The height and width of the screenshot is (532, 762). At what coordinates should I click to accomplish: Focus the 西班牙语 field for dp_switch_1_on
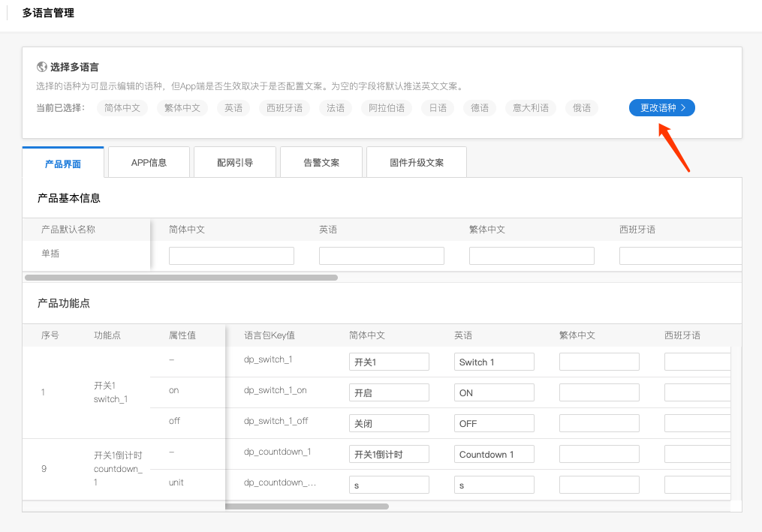[x=698, y=392]
